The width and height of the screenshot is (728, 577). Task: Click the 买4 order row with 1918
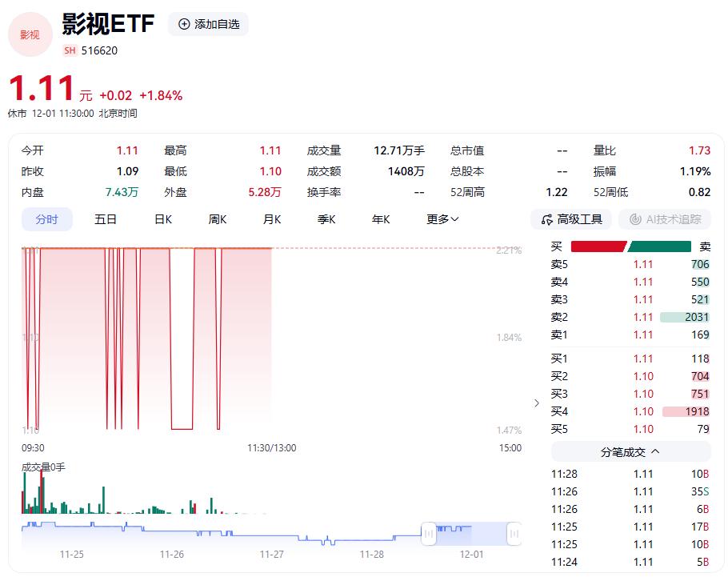pos(630,411)
